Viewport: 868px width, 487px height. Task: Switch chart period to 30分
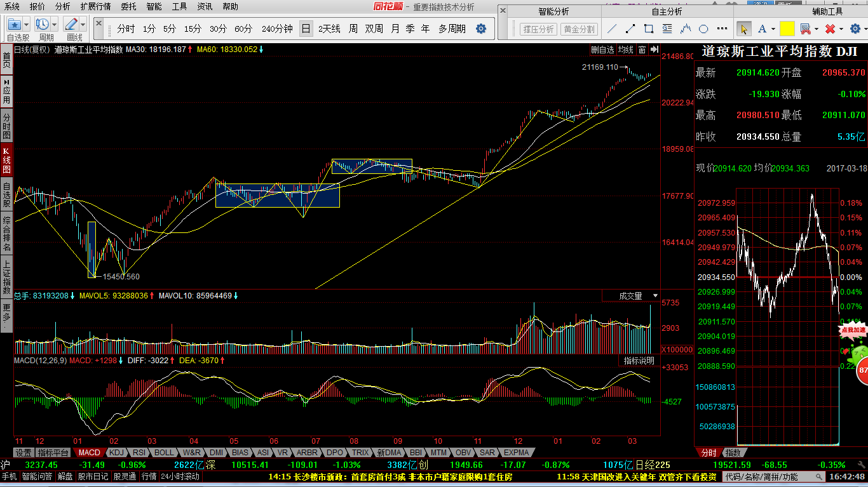click(218, 29)
